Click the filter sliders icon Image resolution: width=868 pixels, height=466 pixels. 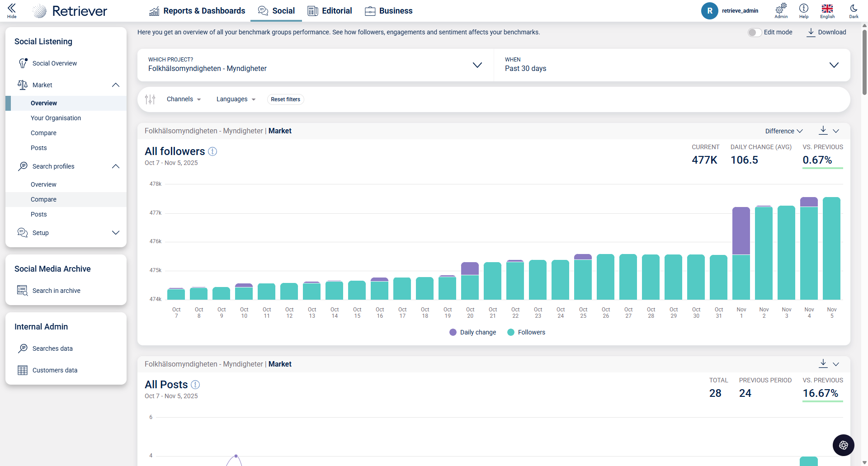click(x=150, y=99)
